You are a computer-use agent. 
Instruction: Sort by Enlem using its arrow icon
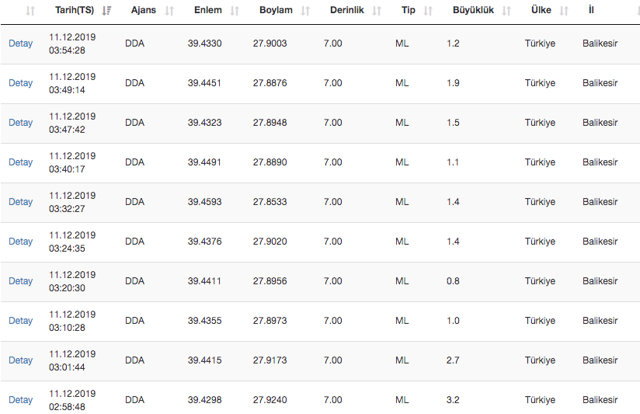pyautogui.click(x=234, y=10)
